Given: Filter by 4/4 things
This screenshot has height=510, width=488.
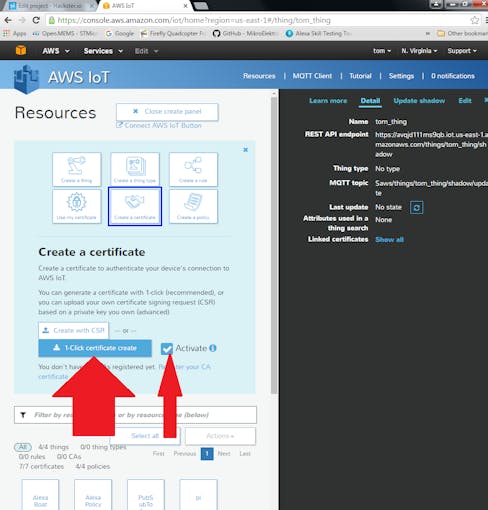Looking at the screenshot, I should [53, 447].
